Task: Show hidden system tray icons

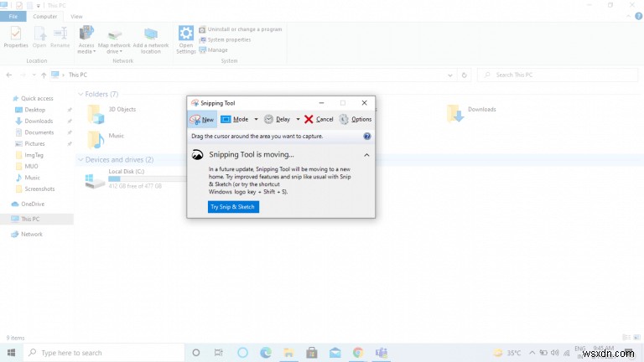Action: tap(532, 353)
